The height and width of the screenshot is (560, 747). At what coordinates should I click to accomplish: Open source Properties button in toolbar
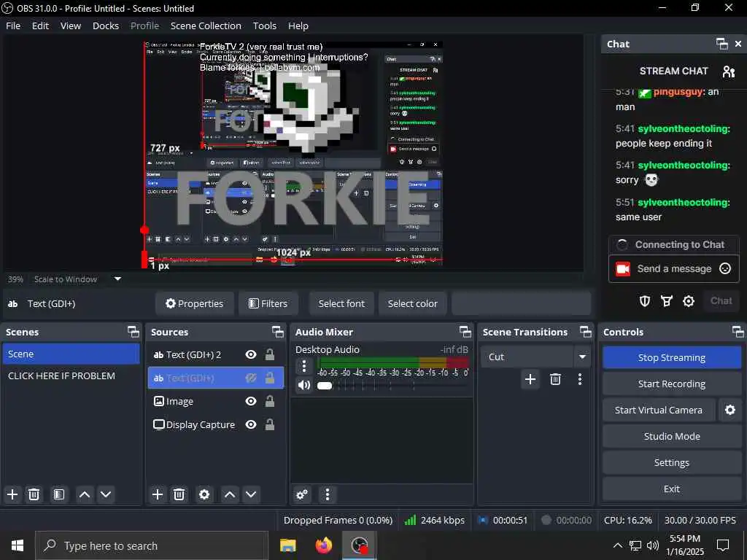(x=194, y=303)
